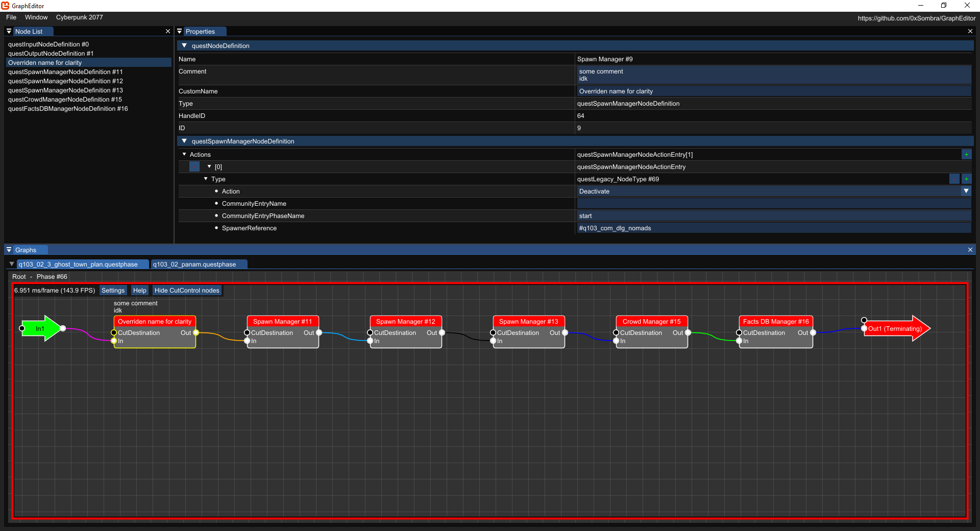The width and height of the screenshot is (980, 531).
Task: Click CutDestination pin of Facts DB Manager #16
Action: tap(739, 332)
